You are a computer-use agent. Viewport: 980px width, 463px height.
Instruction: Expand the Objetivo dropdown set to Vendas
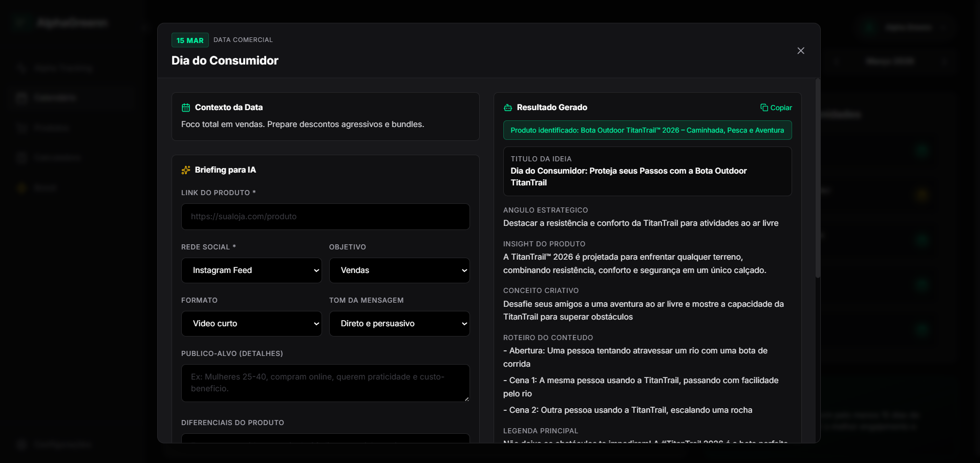click(x=399, y=270)
